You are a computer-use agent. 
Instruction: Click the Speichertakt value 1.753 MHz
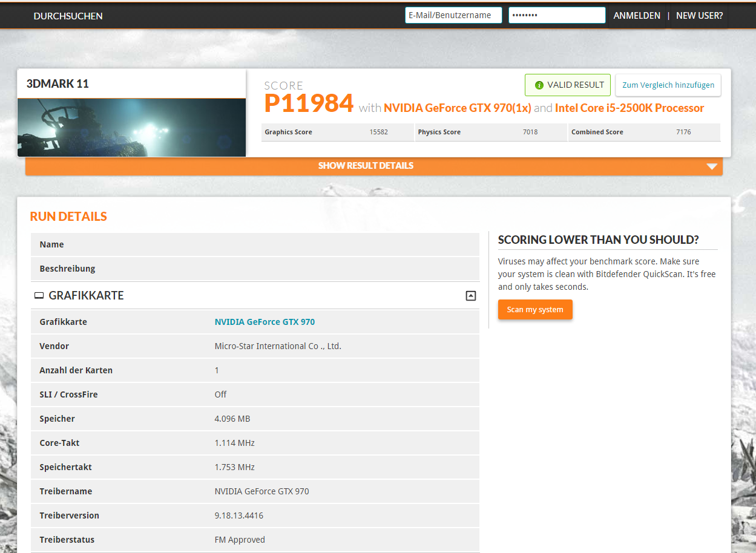235,467
